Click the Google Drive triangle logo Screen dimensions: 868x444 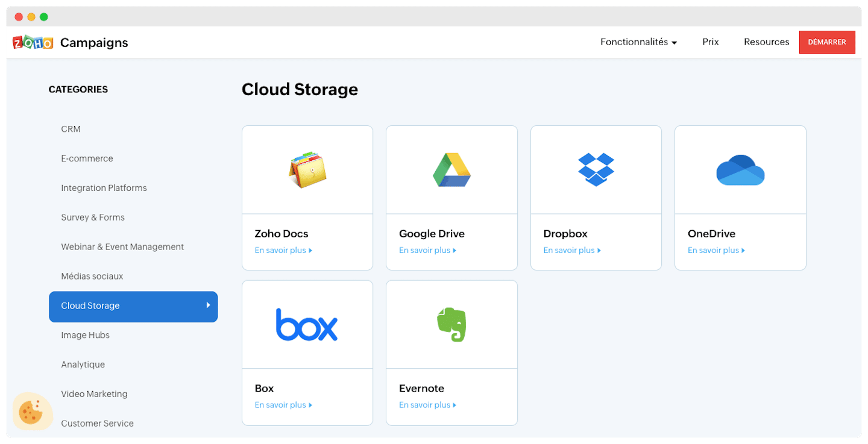451,170
